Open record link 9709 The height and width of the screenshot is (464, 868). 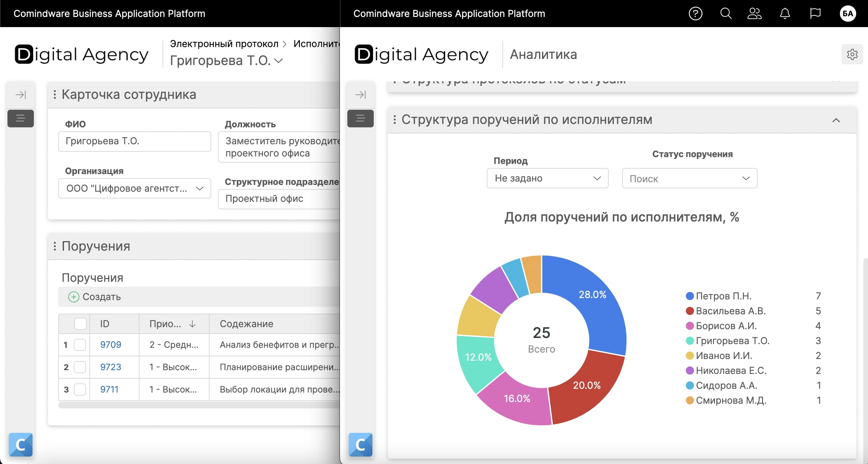(x=111, y=345)
